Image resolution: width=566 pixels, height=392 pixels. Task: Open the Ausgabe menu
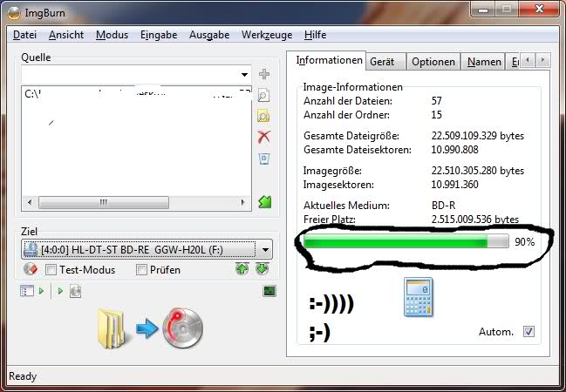[x=209, y=35]
